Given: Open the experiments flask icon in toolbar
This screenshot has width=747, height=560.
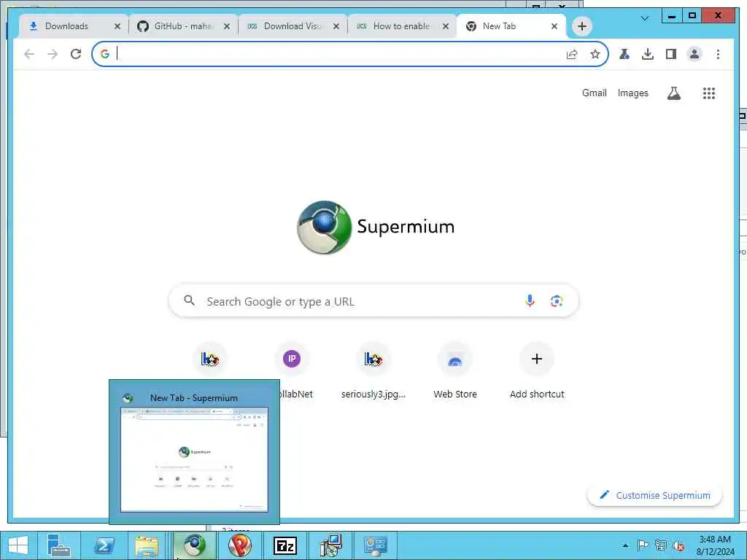Looking at the screenshot, I should tap(624, 54).
